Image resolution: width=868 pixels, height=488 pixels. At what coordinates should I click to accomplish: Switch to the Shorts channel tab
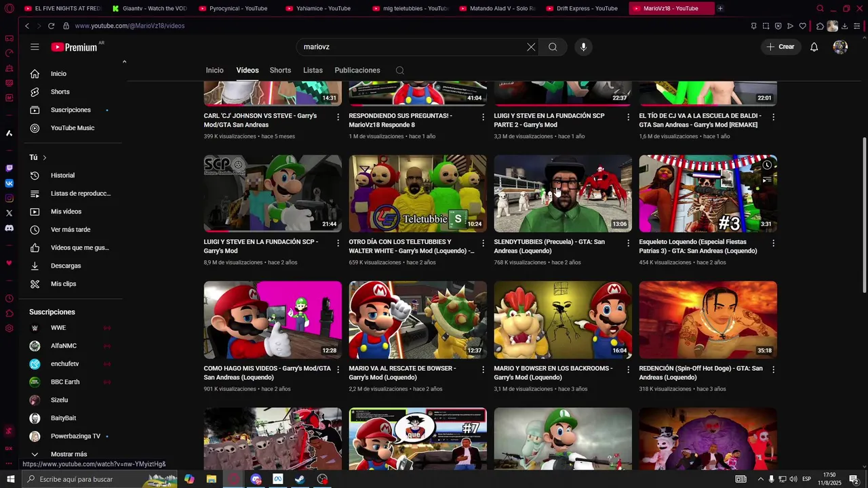(280, 70)
